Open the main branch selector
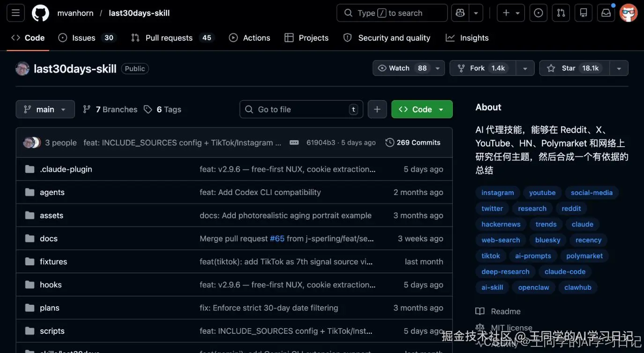Screen dimensions: 644x353 (45, 109)
